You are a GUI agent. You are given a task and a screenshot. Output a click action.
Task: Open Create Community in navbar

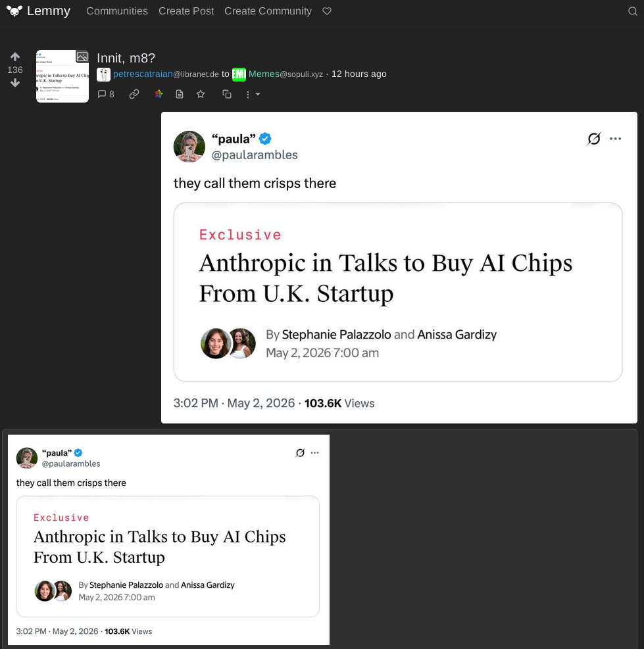(268, 11)
